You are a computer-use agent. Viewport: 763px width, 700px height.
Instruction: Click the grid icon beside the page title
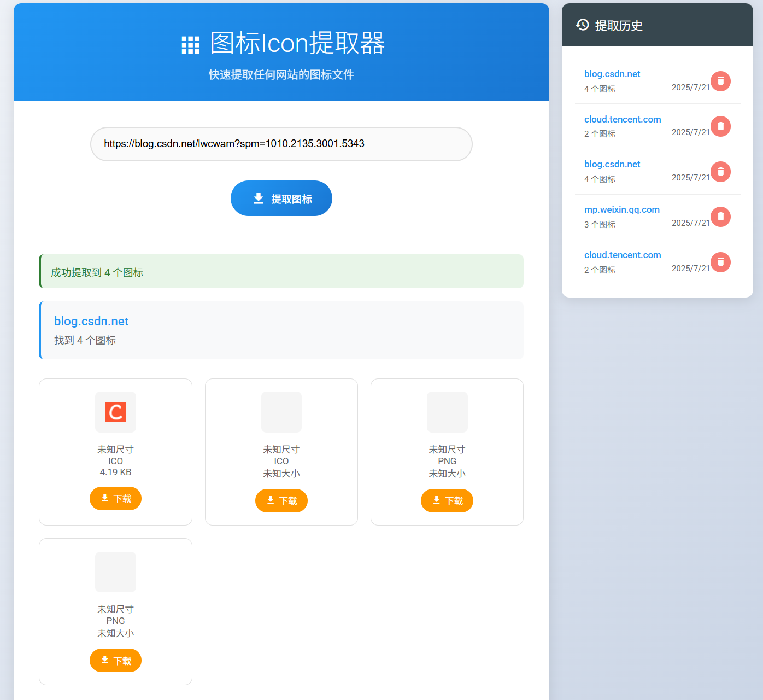pyautogui.click(x=190, y=45)
